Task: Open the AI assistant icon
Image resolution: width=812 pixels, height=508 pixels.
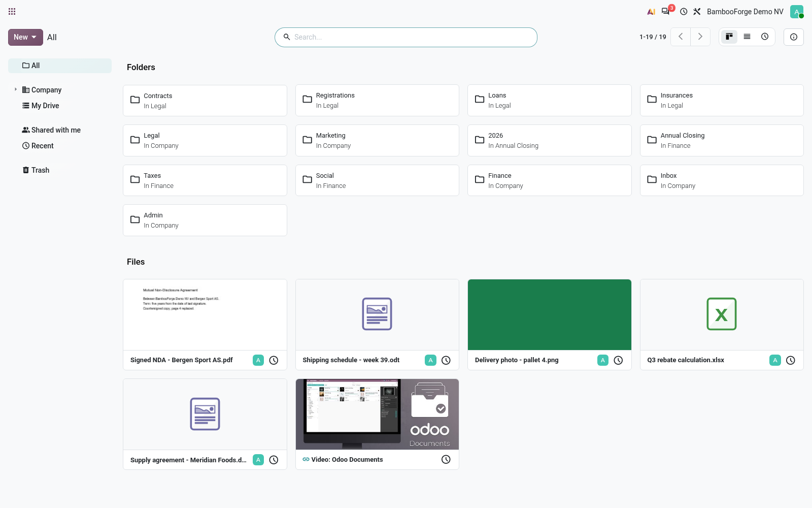Action: [651, 11]
